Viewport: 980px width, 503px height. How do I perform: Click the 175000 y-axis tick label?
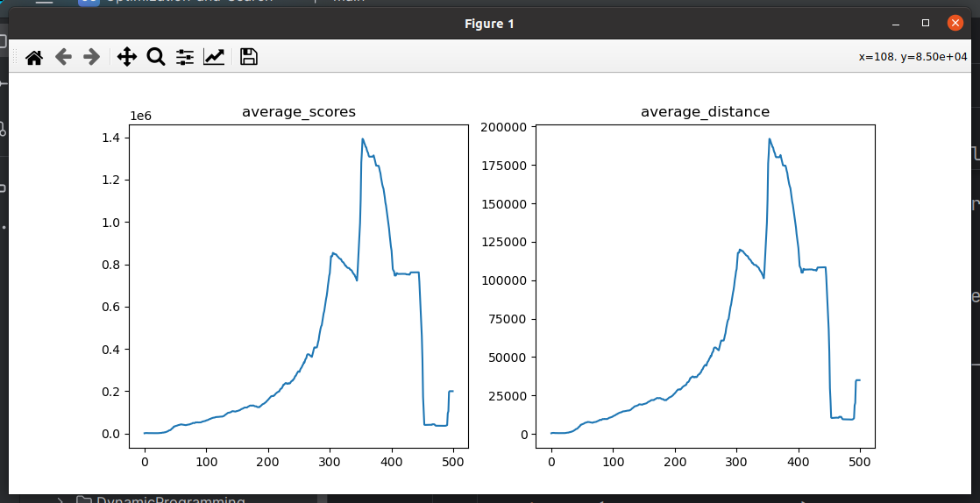tap(505, 166)
